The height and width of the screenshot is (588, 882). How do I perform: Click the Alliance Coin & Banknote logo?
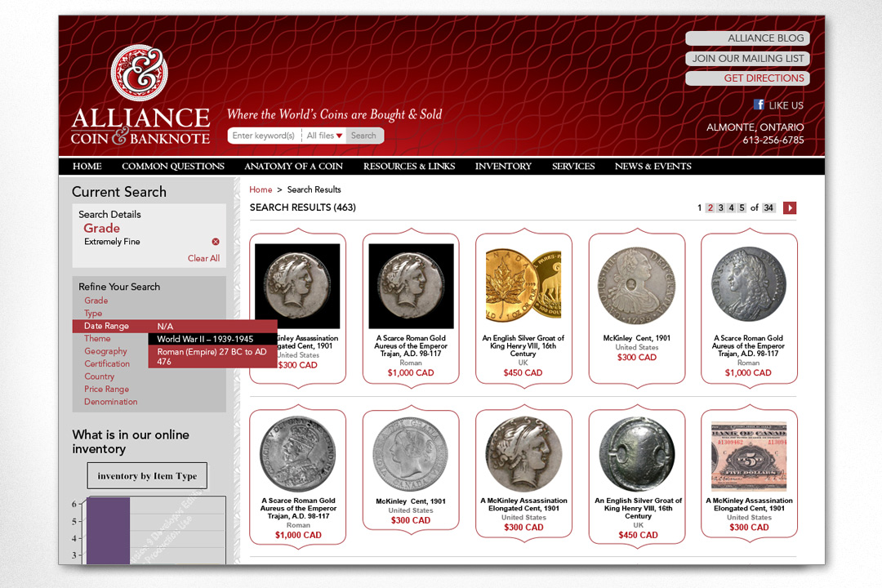(x=140, y=96)
